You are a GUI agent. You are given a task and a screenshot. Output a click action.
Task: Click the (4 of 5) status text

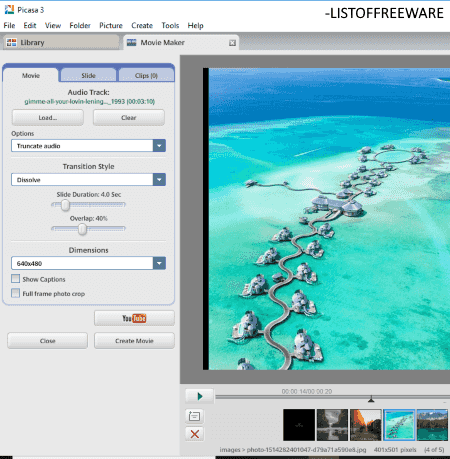[434, 450]
